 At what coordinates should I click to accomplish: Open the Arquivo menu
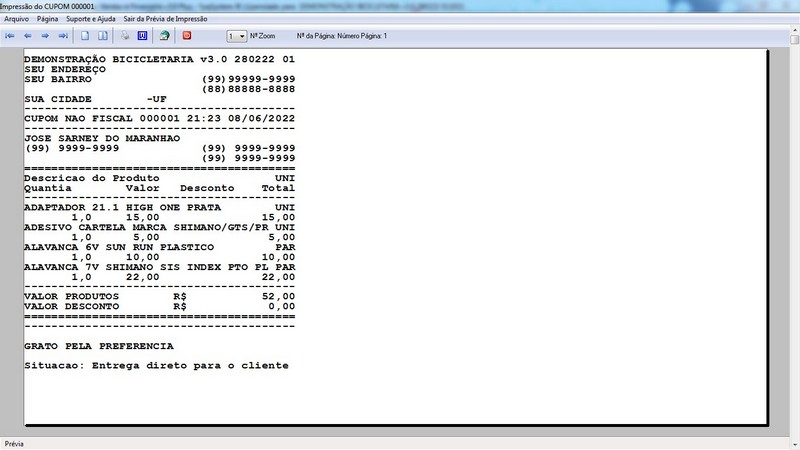pos(16,19)
